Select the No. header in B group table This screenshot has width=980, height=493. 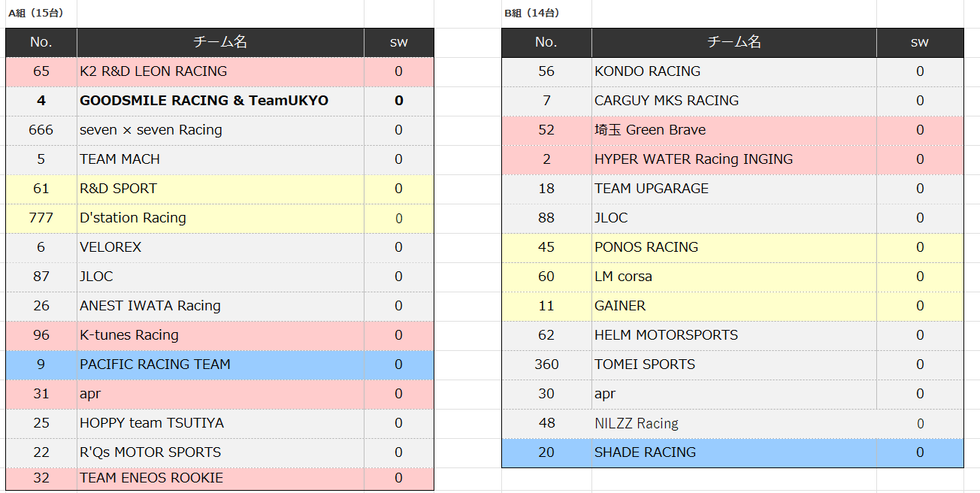[546, 42]
